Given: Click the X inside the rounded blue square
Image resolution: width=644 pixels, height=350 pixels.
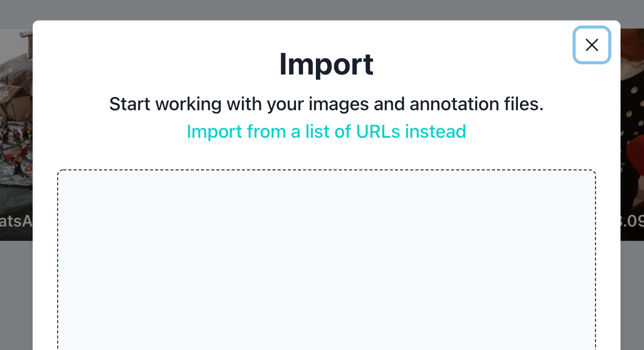Looking at the screenshot, I should [591, 45].
